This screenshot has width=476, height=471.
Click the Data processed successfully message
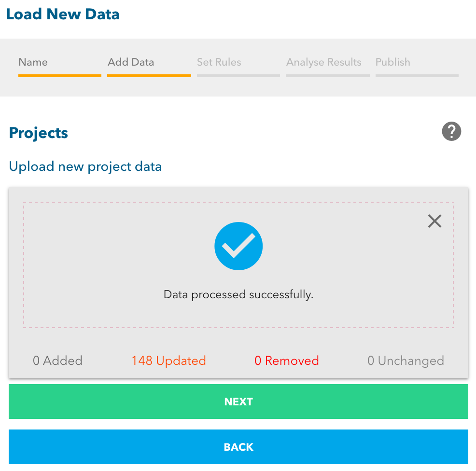pos(238,294)
